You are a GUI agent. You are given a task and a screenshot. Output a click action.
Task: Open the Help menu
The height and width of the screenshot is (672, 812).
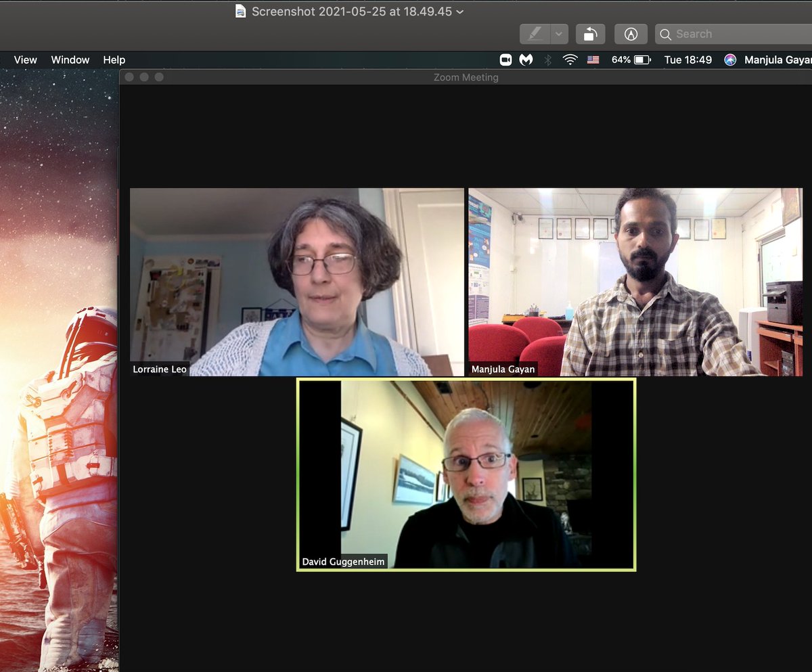114,60
